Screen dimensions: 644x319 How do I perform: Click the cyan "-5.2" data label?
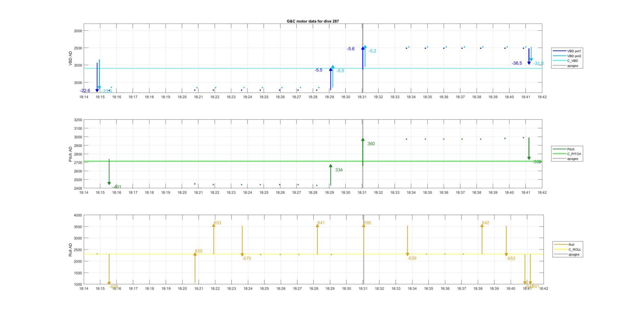click(372, 51)
